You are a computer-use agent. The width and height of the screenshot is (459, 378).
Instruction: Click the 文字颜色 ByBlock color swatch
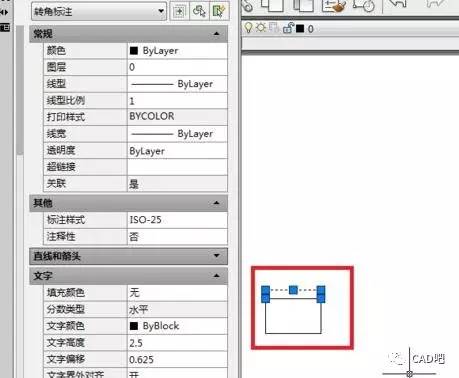[x=134, y=326]
